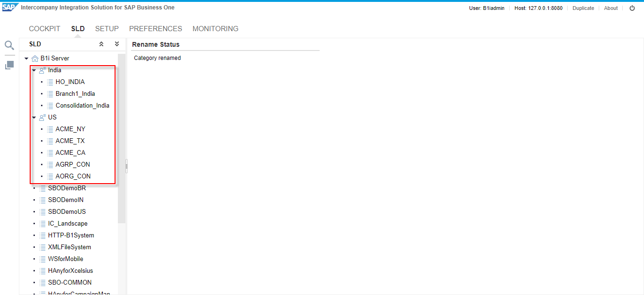This screenshot has height=295, width=644.
Task: Select the ACME_NY system entry
Action: tap(70, 129)
